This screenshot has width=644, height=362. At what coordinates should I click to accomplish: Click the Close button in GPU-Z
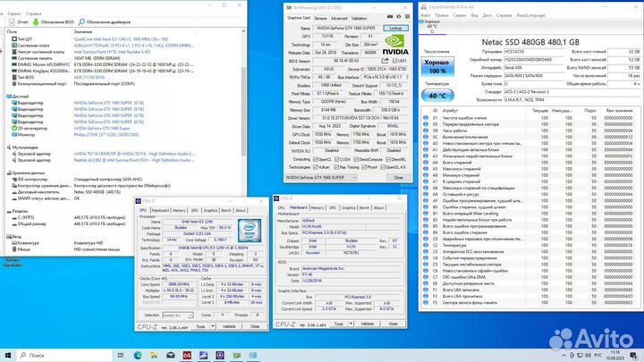(x=398, y=177)
